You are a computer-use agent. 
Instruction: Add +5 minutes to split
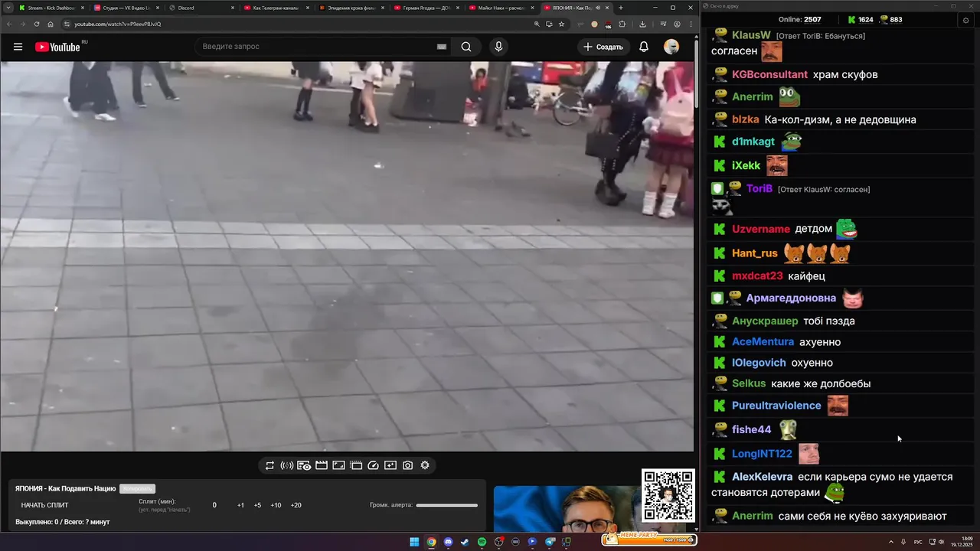click(257, 505)
